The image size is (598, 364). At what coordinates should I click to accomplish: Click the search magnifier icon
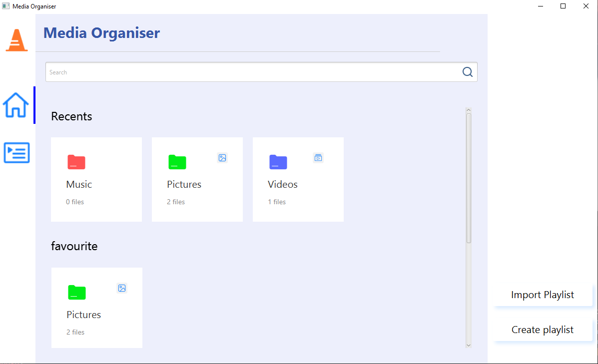click(x=468, y=72)
